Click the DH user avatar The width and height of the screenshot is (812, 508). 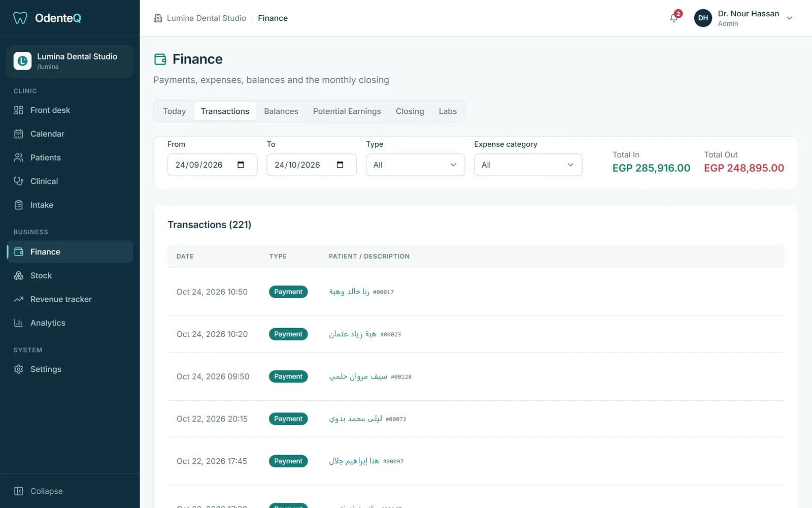pos(703,18)
